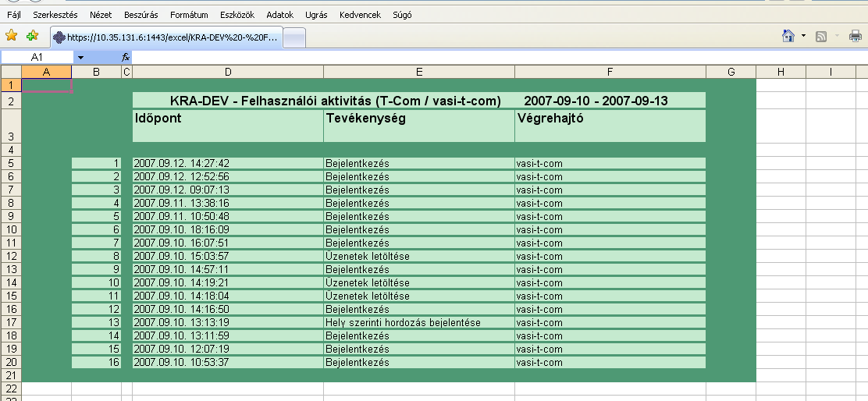Viewport: 868px width, 401px height.
Task: Open the Kedvencek menu
Action: pos(361,15)
